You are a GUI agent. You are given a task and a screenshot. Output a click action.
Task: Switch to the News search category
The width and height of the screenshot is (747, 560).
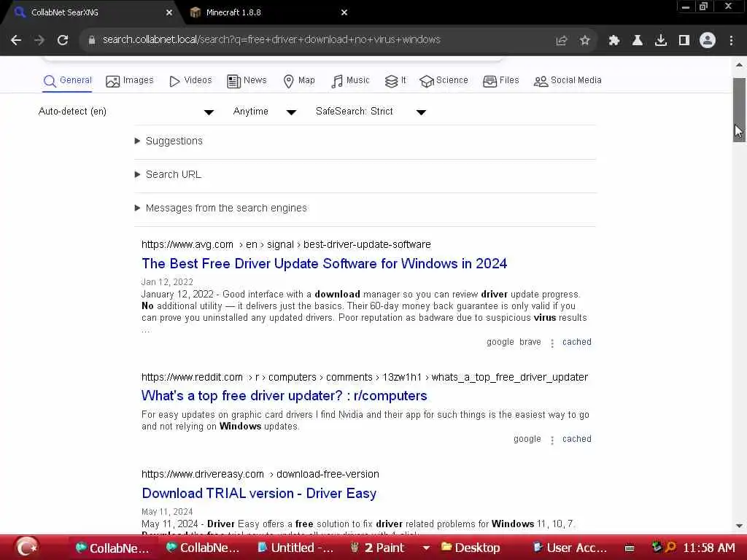point(247,80)
